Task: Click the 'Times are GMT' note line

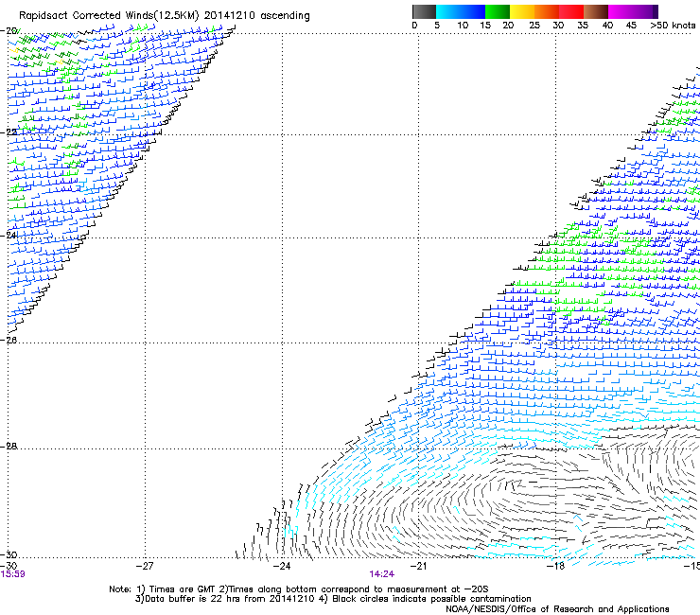Action: 299,589
